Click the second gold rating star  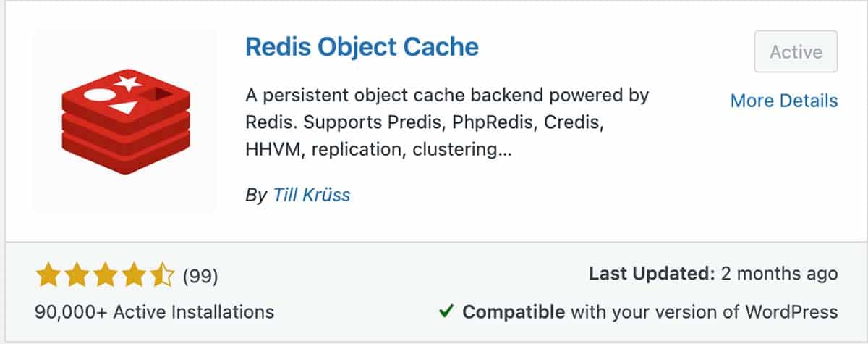tap(76, 275)
